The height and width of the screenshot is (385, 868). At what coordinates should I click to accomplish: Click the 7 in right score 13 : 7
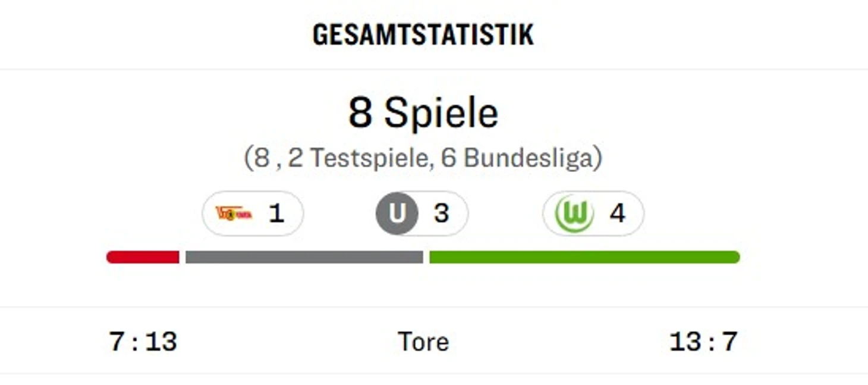(729, 342)
